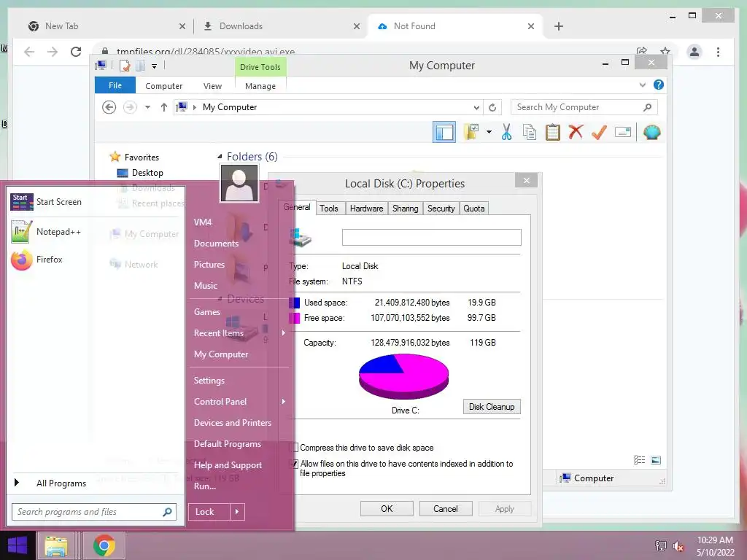Toggle Allow files to be indexed checkbox
Viewport: 747px width, 560px height.
click(295, 464)
